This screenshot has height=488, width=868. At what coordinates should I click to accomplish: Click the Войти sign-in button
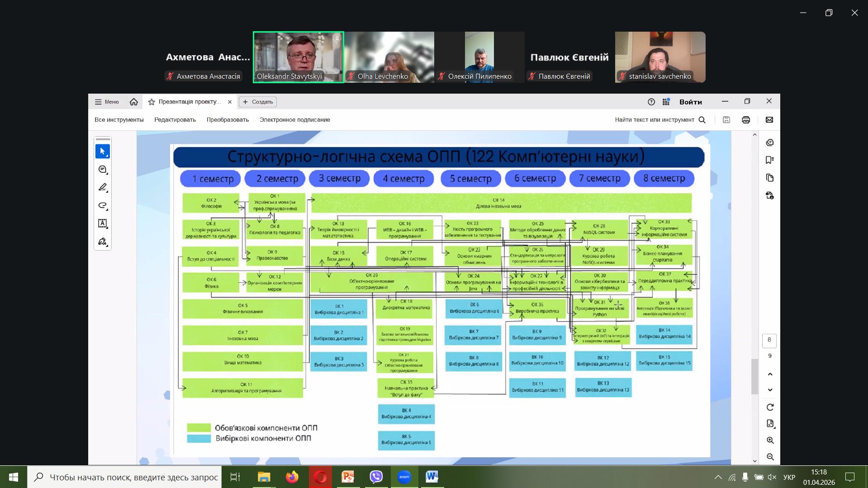pos(690,102)
